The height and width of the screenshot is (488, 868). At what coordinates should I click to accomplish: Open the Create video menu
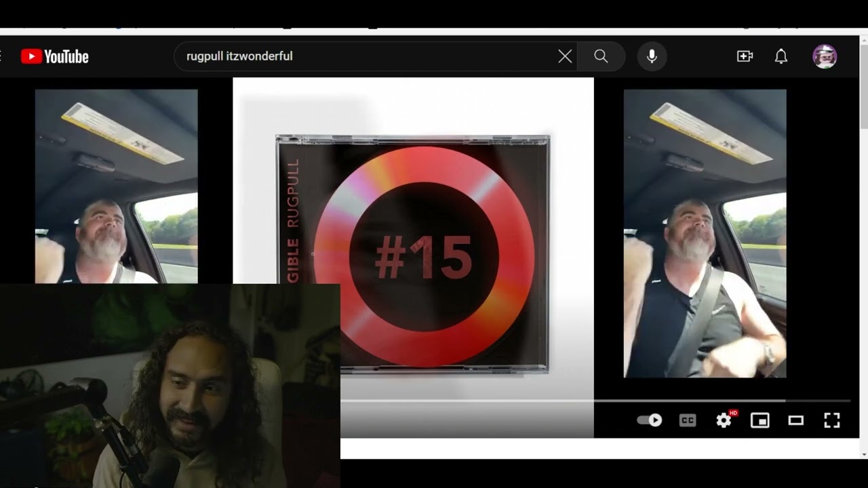click(745, 56)
